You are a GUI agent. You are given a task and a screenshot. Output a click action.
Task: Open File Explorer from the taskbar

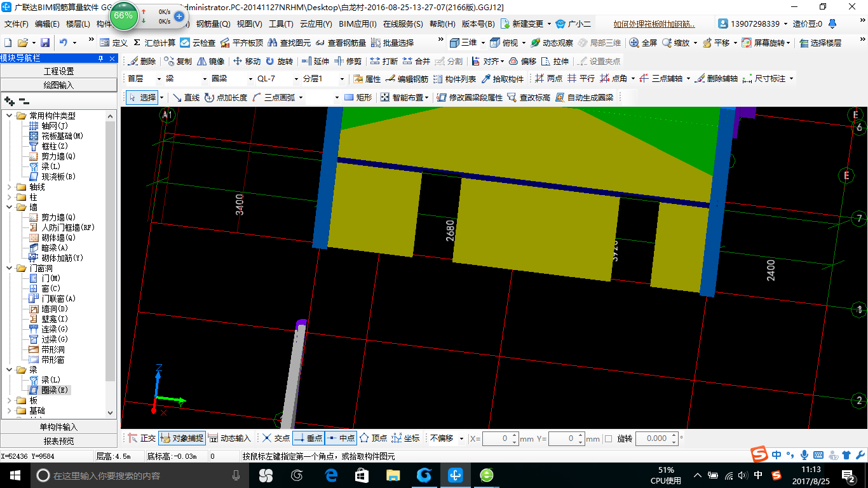click(x=393, y=475)
